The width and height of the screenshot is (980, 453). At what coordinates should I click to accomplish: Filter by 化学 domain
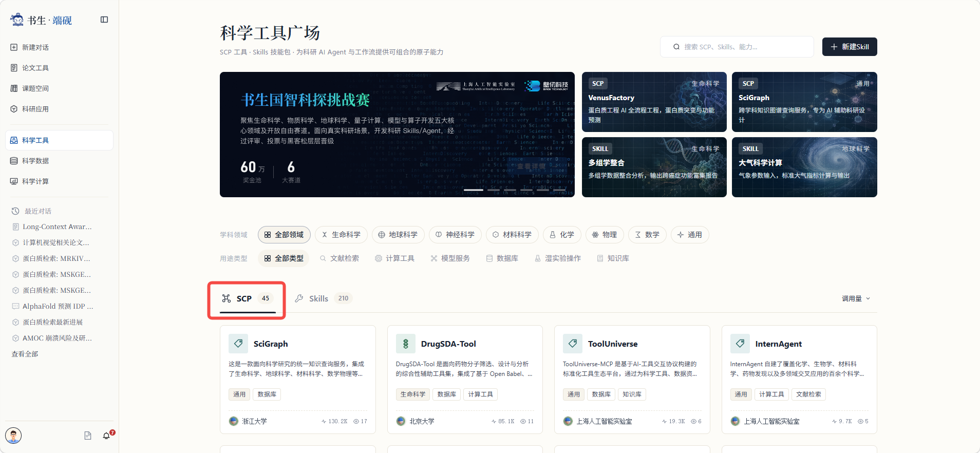562,235
